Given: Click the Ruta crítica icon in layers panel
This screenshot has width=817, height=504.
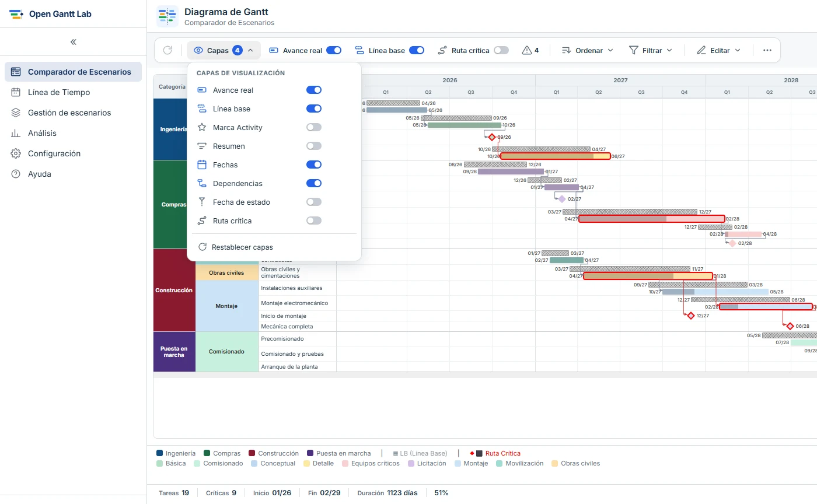Looking at the screenshot, I should (x=202, y=220).
